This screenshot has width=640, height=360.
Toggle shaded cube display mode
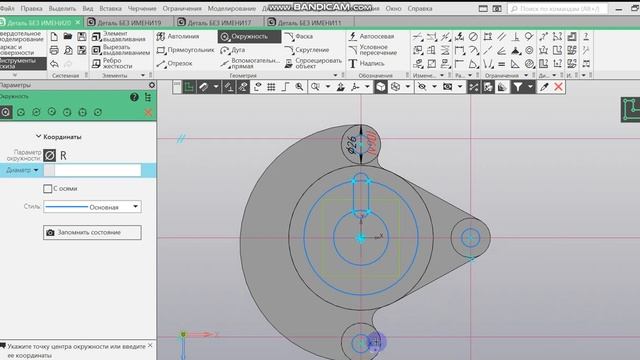tap(380, 87)
